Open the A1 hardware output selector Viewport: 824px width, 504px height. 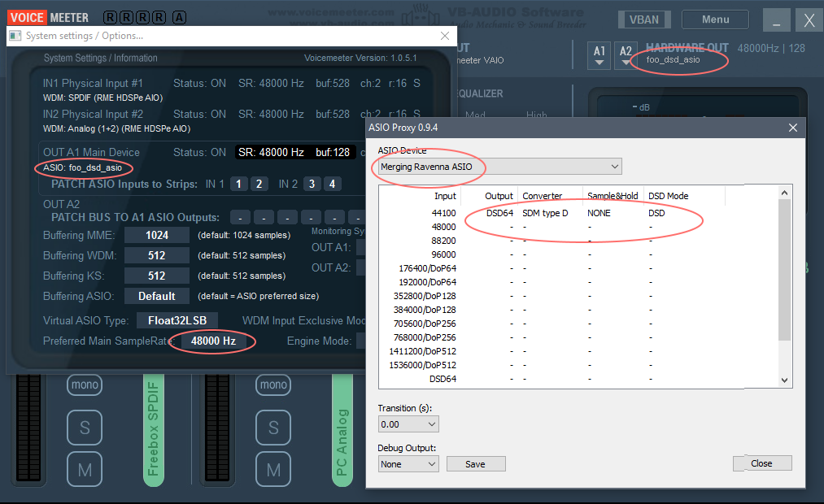599,55
